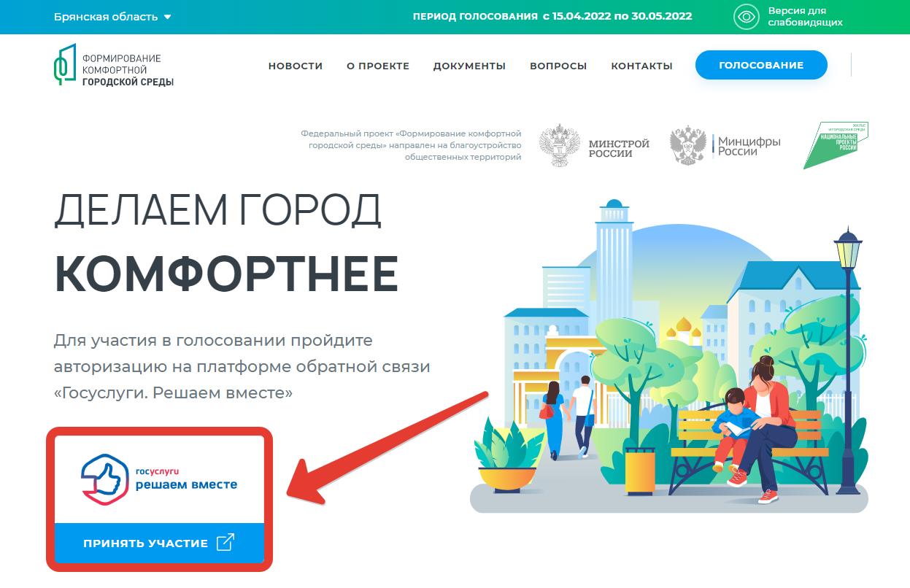Click the external link icon beside Принять участие

226,542
